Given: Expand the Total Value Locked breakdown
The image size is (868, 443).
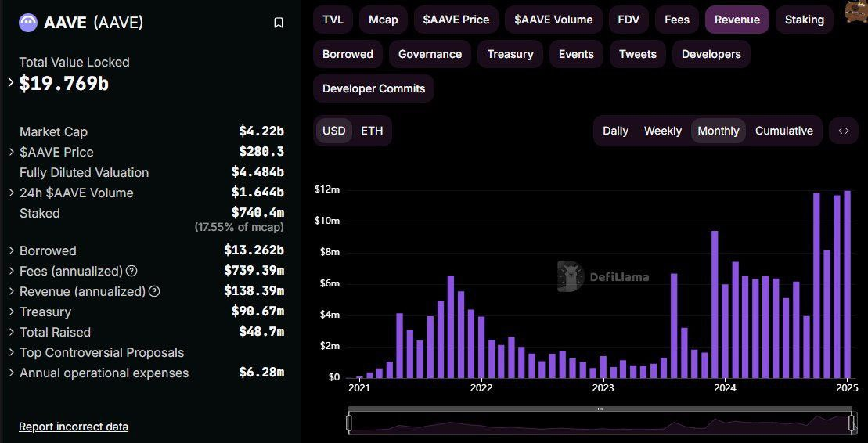Looking at the screenshot, I should pos(11,82).
